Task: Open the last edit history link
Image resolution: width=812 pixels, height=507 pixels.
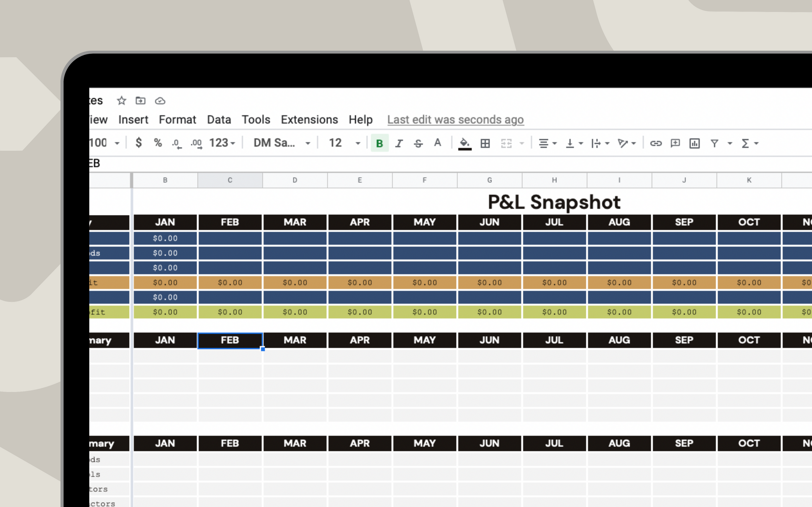Action: click(x=455, y=120)
